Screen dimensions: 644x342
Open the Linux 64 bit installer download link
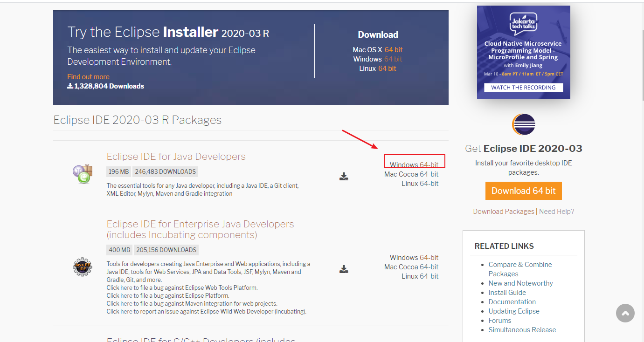(x=387, y=68)
